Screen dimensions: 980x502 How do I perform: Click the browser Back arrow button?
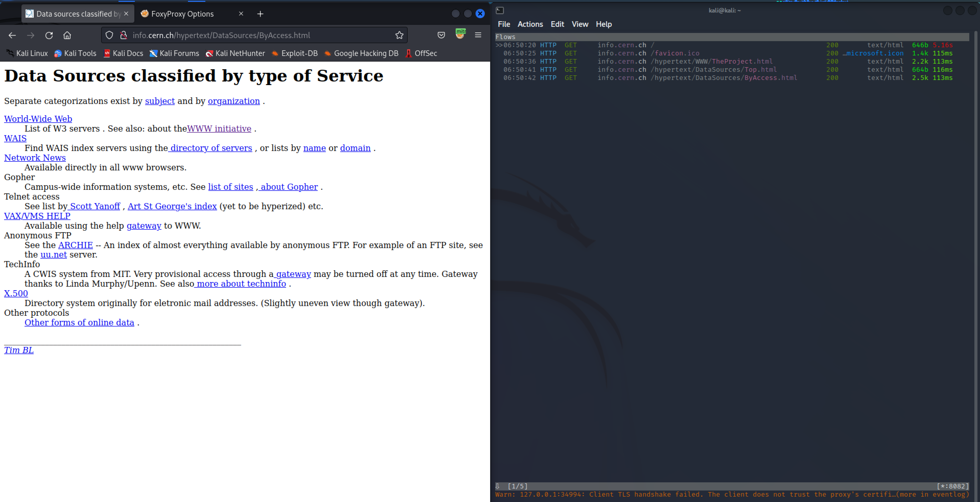coord(12,36)
